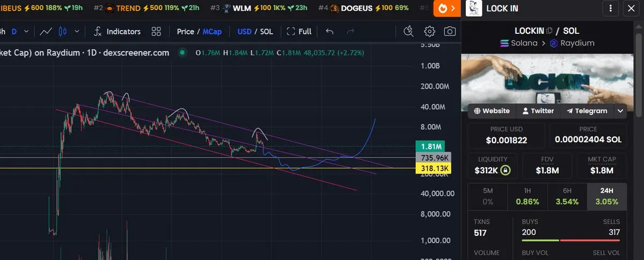Click the LOCK IN token avatar
The height and width of the screenshot is (260, 644).
coord(473,8)
